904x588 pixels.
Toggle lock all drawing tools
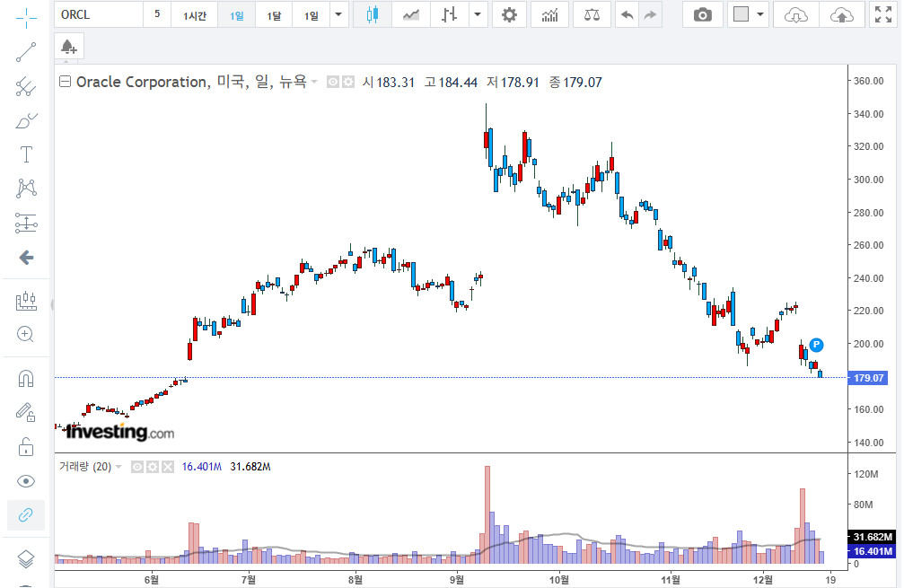[26, 447]
